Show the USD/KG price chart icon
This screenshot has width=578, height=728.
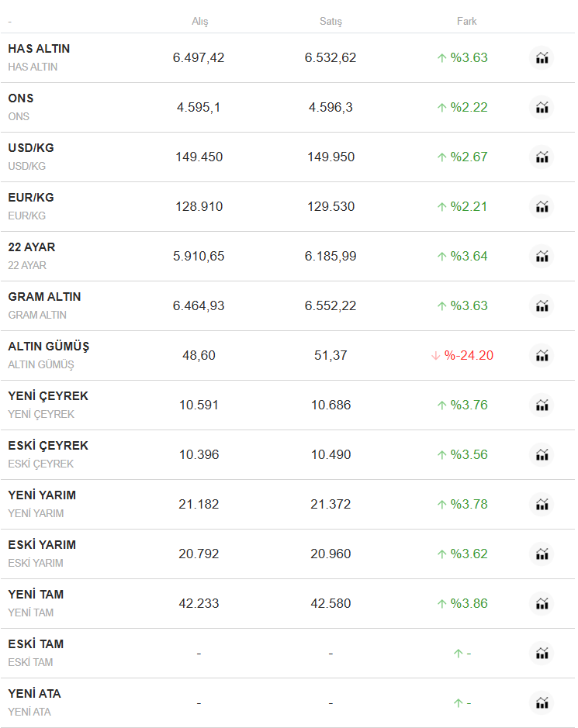(x=542, y=157)
